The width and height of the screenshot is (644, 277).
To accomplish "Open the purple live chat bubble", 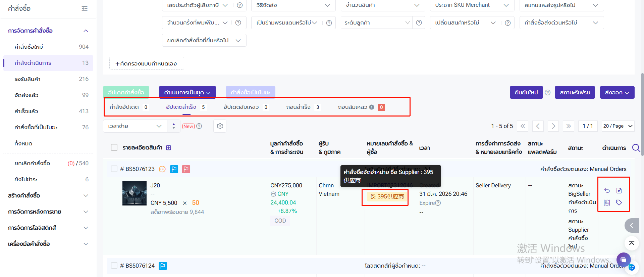I will 623,260.
